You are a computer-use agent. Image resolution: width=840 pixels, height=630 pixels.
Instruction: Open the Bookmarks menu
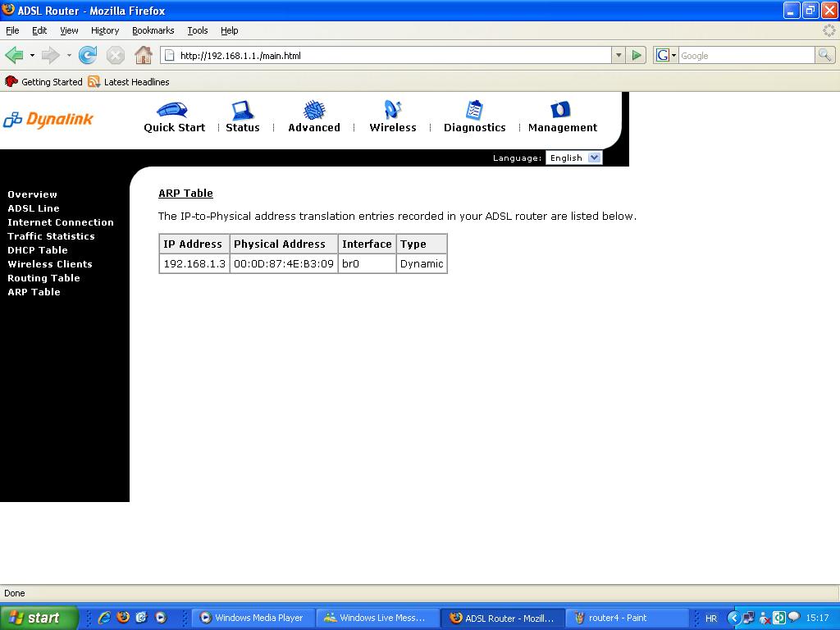click(153, 30)
